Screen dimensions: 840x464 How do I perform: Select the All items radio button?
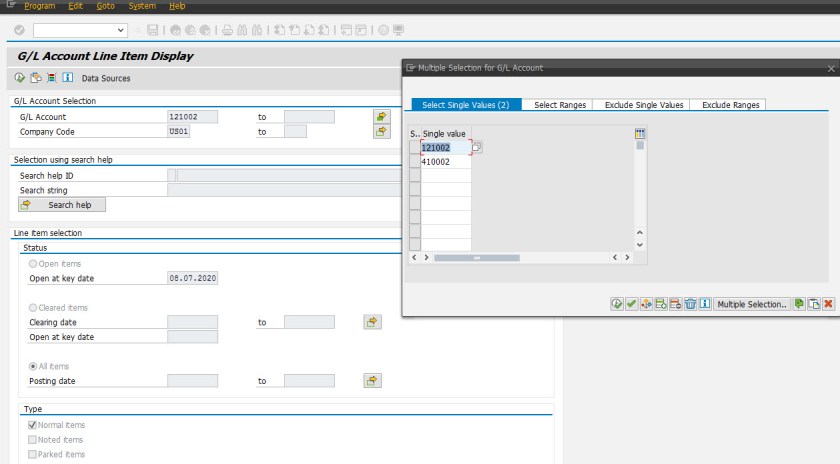(x=33, y=366)
